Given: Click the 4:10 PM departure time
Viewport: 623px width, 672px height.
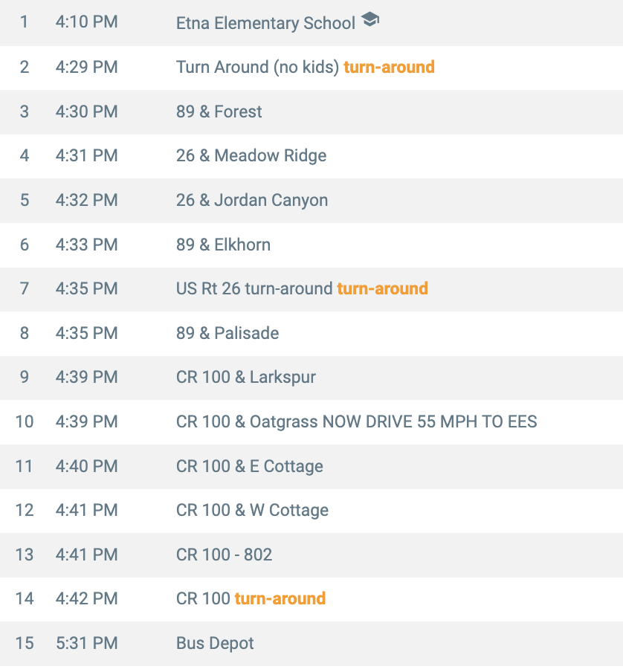Looking at the screenshot, I should 86,22.
